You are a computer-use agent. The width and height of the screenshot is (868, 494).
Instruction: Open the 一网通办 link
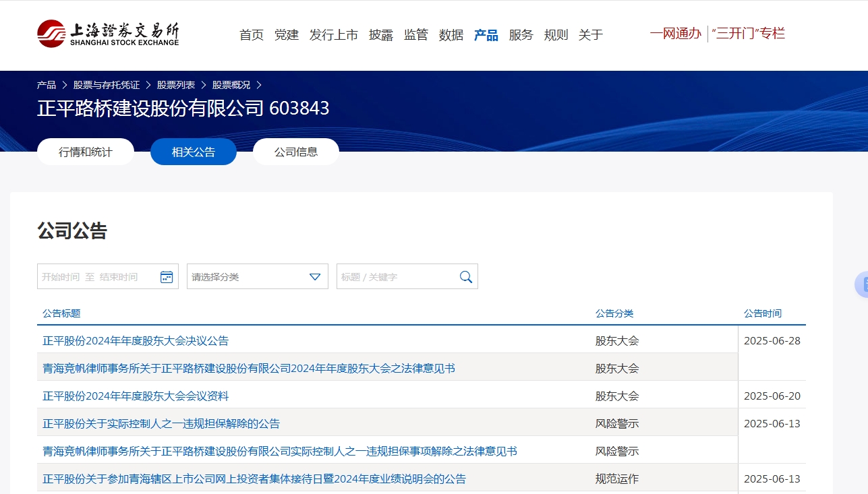click(x=676, y=34)
